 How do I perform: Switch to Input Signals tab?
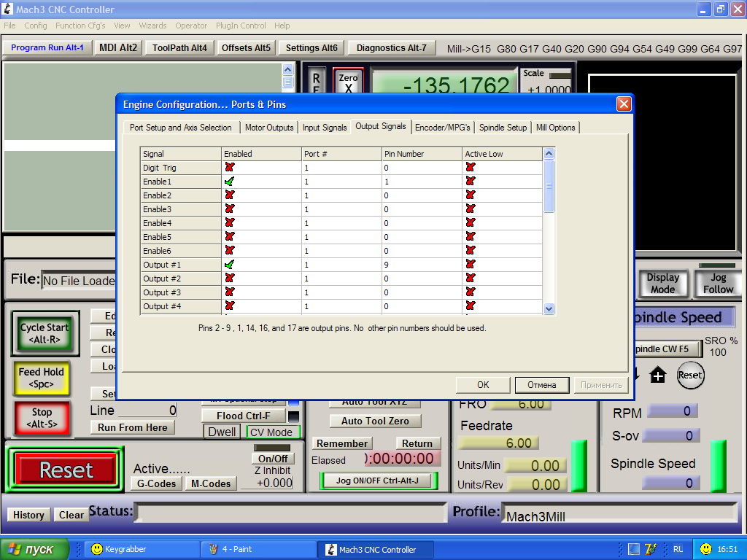[x=325, y=128]
